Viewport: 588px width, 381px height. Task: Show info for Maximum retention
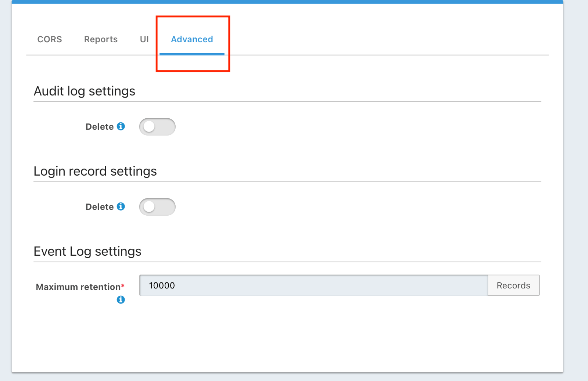(x=121, y=300)
